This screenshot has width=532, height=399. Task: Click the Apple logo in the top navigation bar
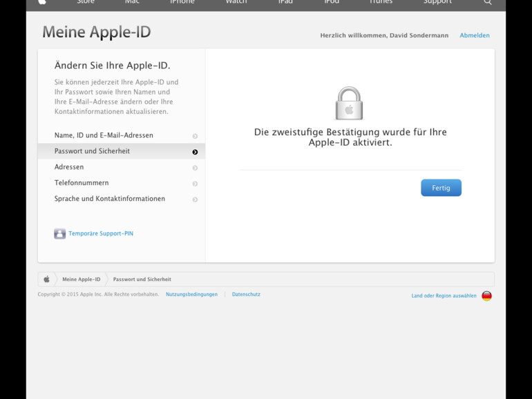[42, 2]
